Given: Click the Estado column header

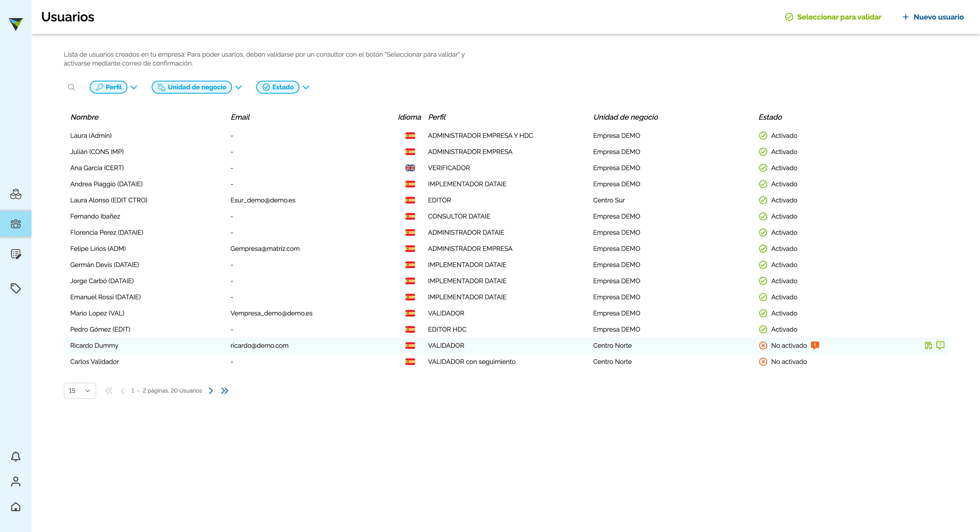Looking at the screenshot, I should point(770,117).
